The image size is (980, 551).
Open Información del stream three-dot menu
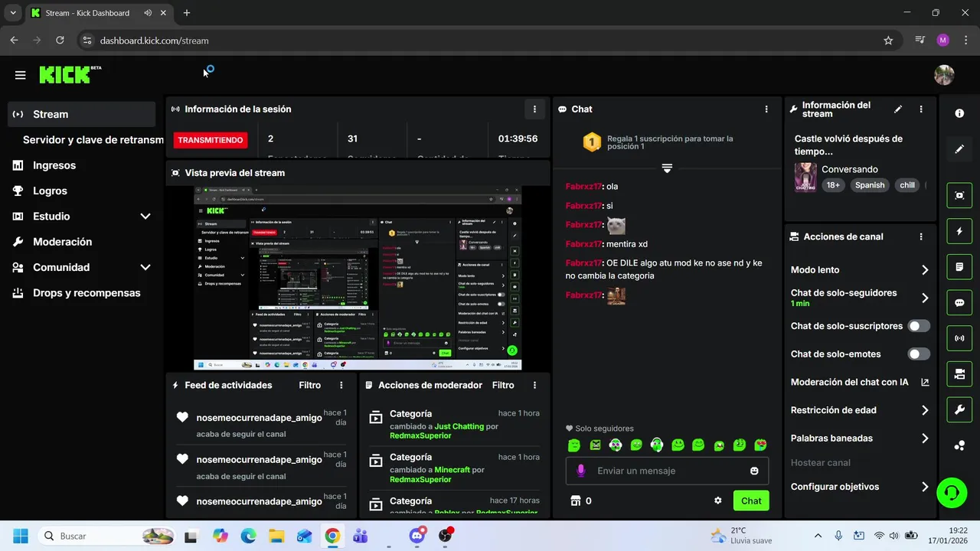[x=921, y=109]
